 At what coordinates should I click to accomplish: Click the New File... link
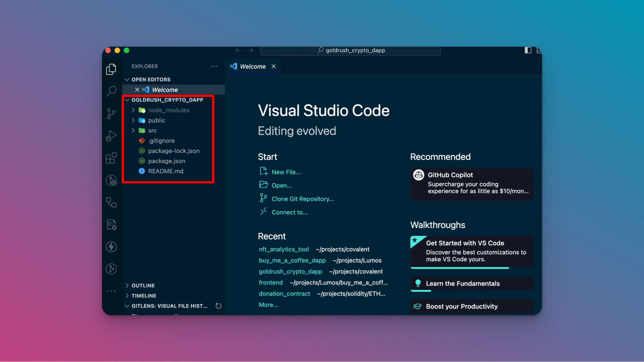[286, 172]
